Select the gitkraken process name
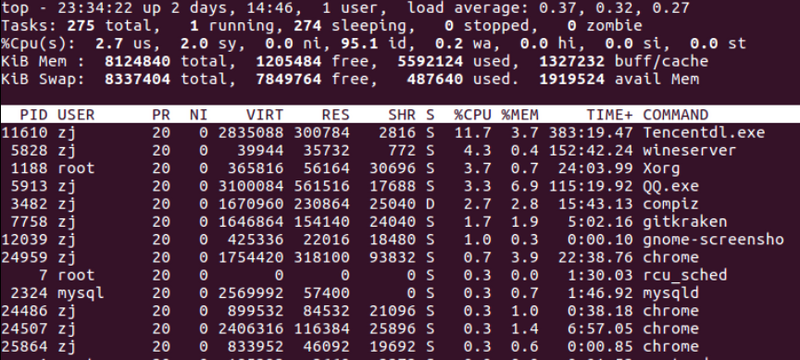Image resolution: width=800 pixels, height=360 pixels. [685, 222]
